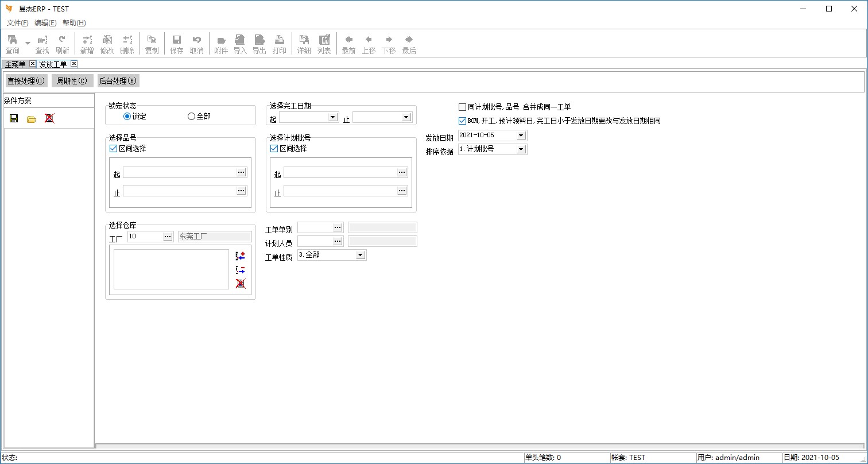The height and width of the screenshot is (464, 868).
Task: Expand the 发放日期 date dropdown
Action: point(521,136)
